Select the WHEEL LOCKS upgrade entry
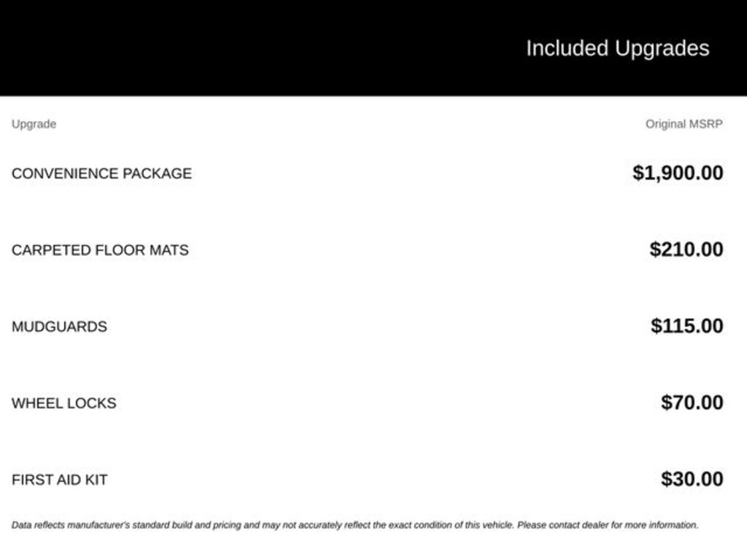Image resolution: width=747 pixels, height=560 pixels. tap(64, 403)
